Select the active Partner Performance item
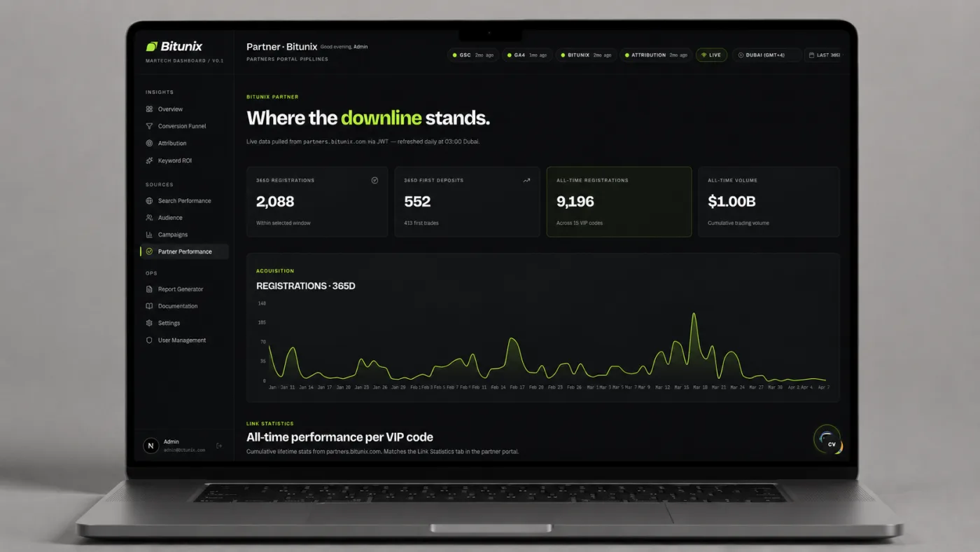This screenshot has width=980, height=552. click(x=184, y=251)
